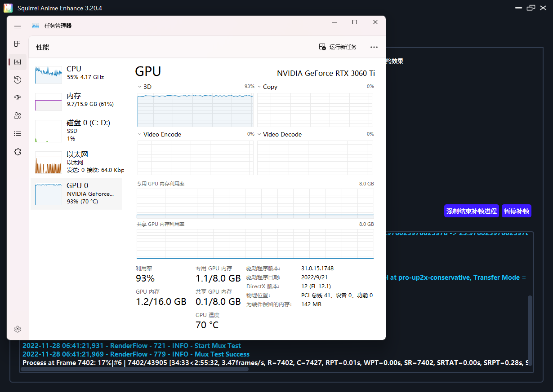Click 运行新任务 to run new task
Screen dimensions: 553x392
coord(338,47)
